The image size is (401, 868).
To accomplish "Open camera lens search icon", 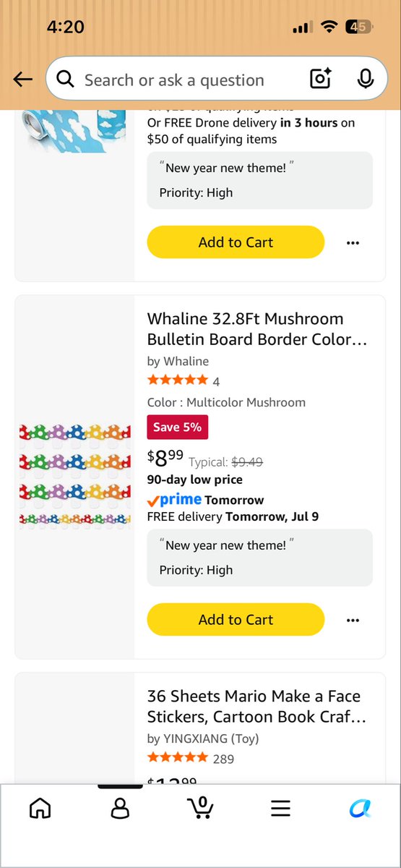I will (320, 79).
